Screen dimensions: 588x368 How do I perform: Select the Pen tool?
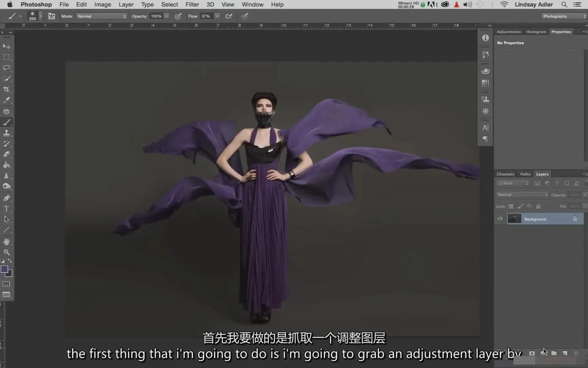point(6,198)
